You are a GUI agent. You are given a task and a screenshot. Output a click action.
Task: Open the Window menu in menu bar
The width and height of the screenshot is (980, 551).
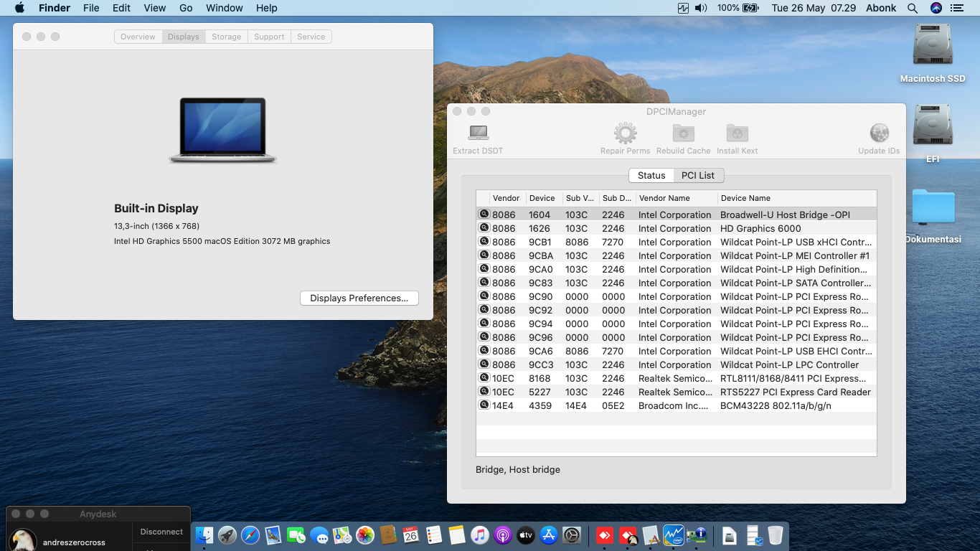(224, 8)
